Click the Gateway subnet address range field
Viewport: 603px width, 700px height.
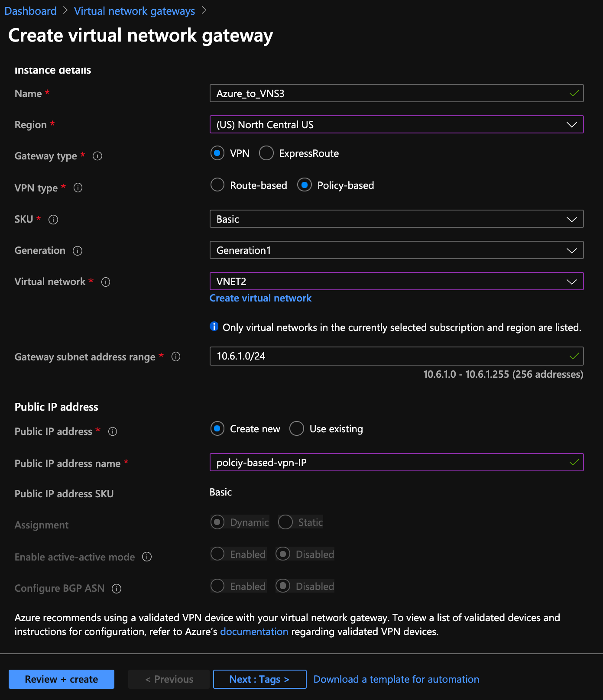point(397,356)
